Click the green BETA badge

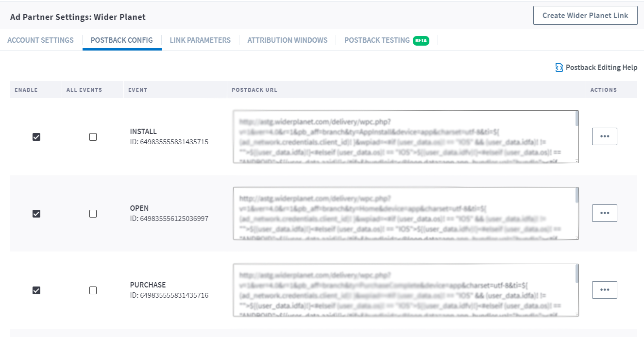tap(421, 41)
